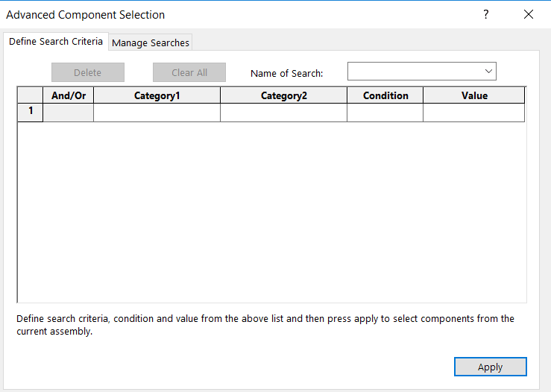Screen dimensions: 551x392
Task: Click Apply to select matching components
Action: (490, 367)
